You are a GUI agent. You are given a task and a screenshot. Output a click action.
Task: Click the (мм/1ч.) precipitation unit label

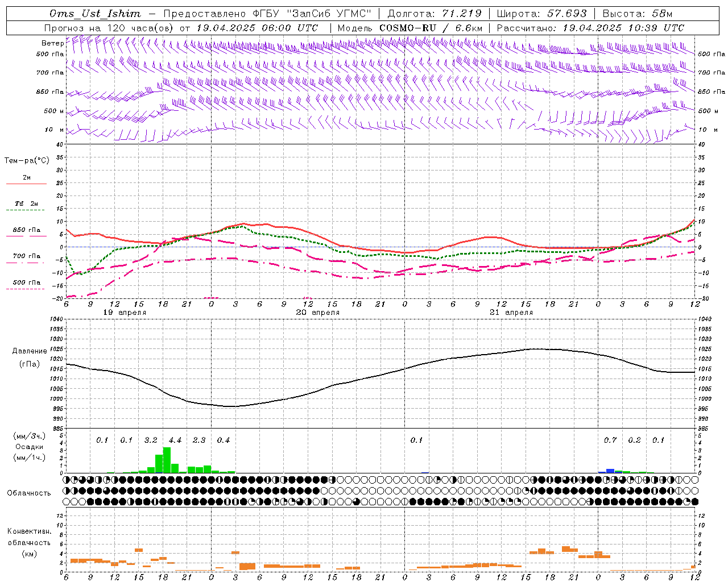(x=30, y=458)
